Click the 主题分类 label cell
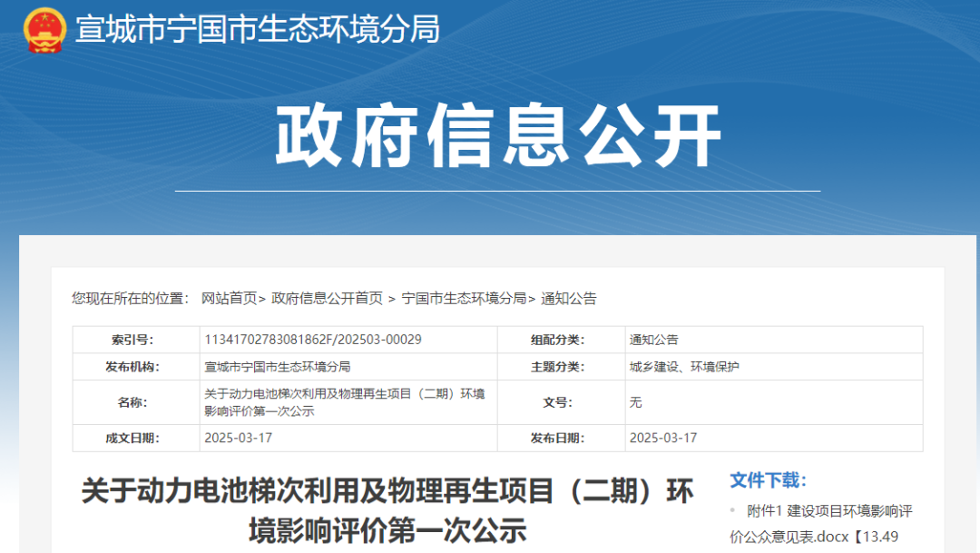The height and width of the screenshot is (553, 980). pyautogui.click(x=562, y=367)
